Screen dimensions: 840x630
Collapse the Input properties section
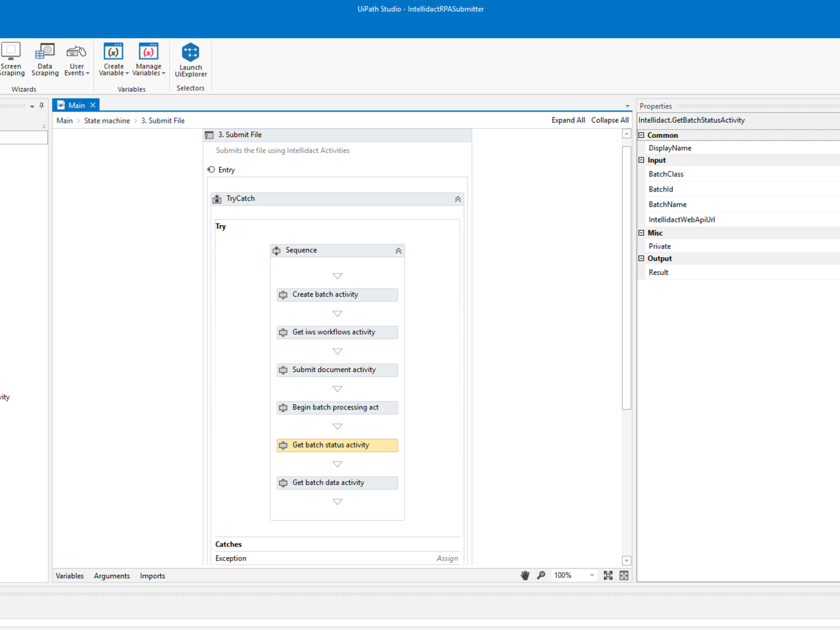pyautogui.click(x=642, y=160)
